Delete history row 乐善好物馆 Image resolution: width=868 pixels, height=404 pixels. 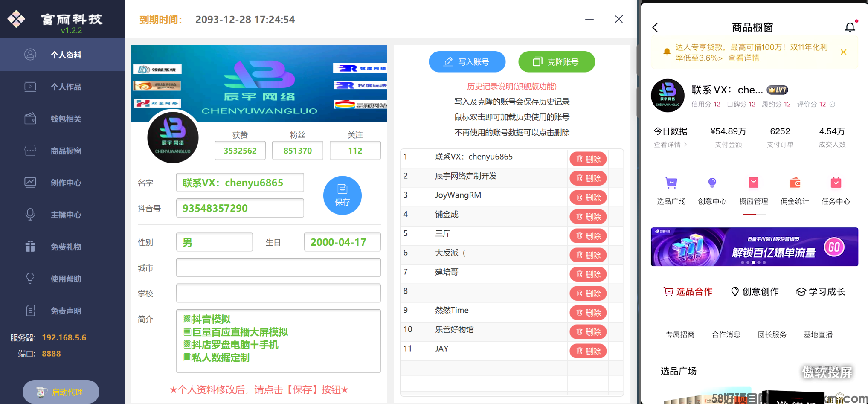[588, 332]
